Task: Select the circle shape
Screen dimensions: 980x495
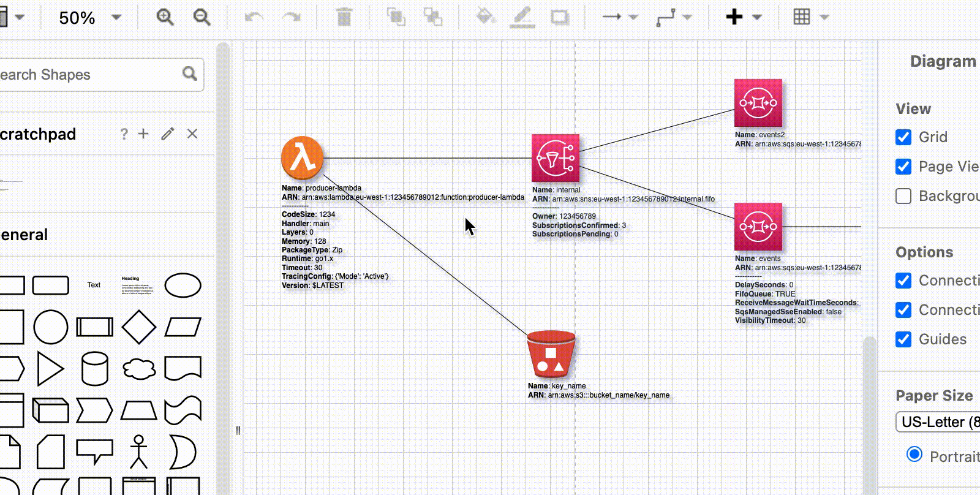Action: point(50,327)
